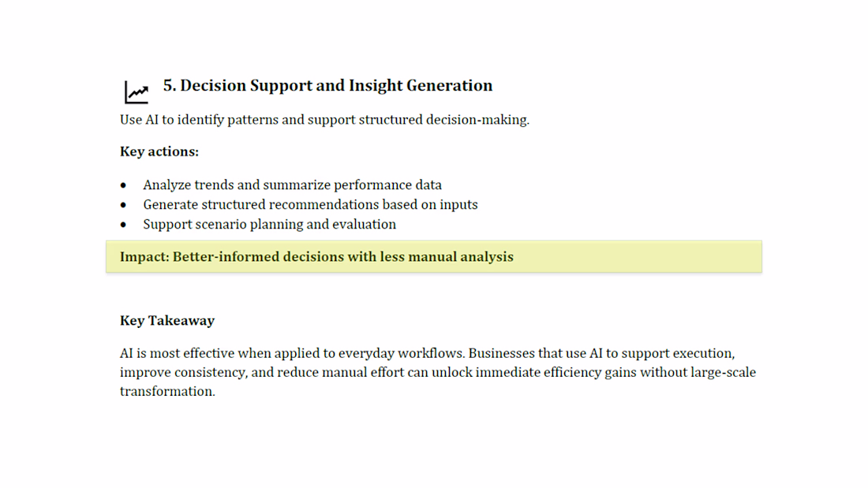Click the heading 'Decision Support and Insight Generation'
The image size is (868, 488).
click(336, 85)
